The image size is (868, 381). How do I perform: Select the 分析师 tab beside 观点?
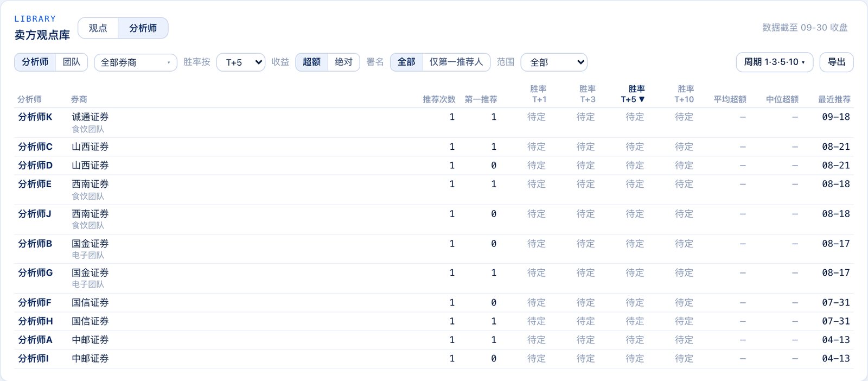click(x=143, y=28)
